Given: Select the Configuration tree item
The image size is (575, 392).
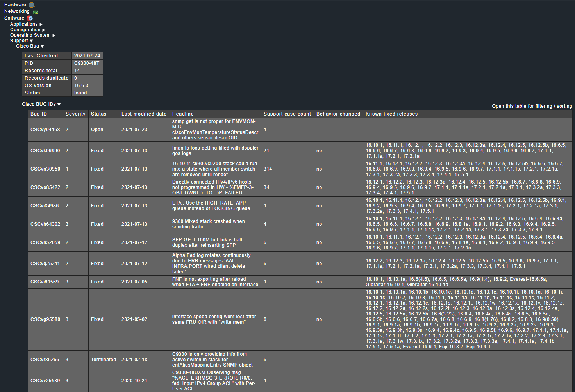Looking at the screenshot, I should pyautogui.click(x=25, y=30).
